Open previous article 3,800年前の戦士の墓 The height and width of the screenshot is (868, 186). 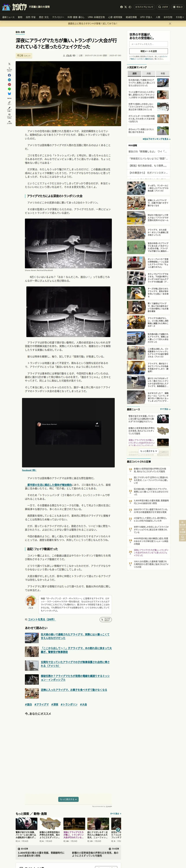pos(42,853)
